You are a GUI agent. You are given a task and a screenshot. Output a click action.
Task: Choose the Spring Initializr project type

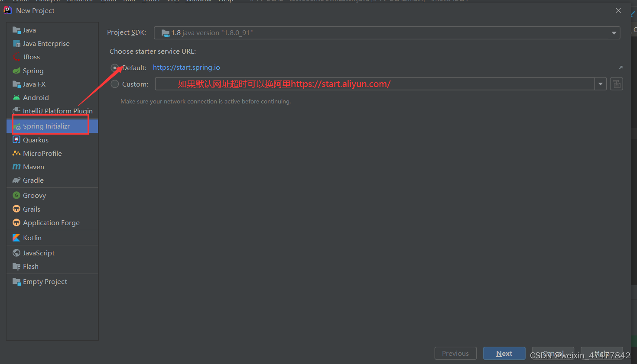coord(52,126)
